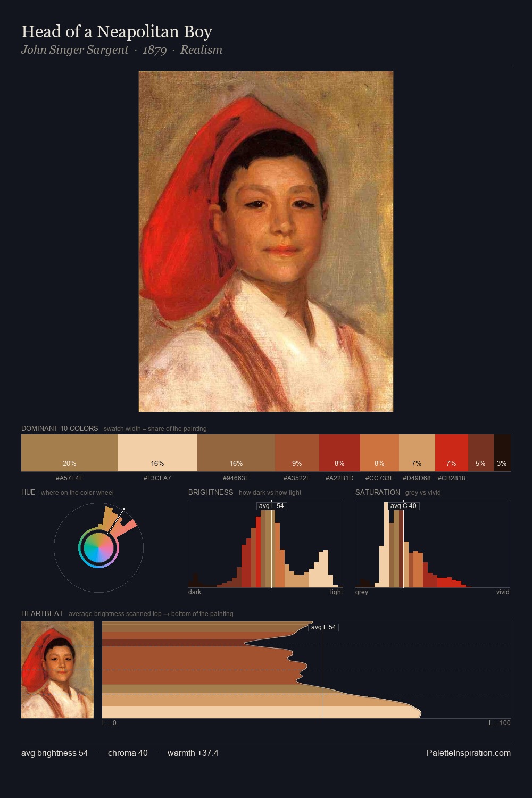The height and width of the screenshot is (798, 532).
Task: Click the year '1879' in subtitle
Action: 154,50
